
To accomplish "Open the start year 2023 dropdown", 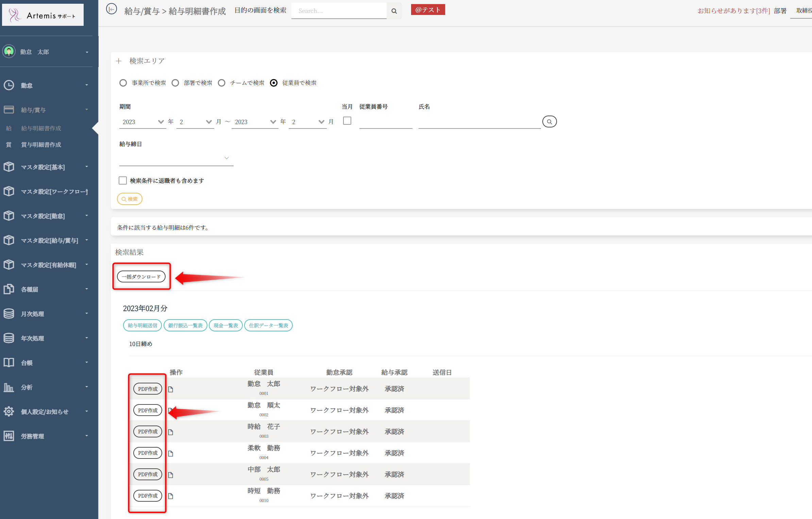I will (142, 122).
